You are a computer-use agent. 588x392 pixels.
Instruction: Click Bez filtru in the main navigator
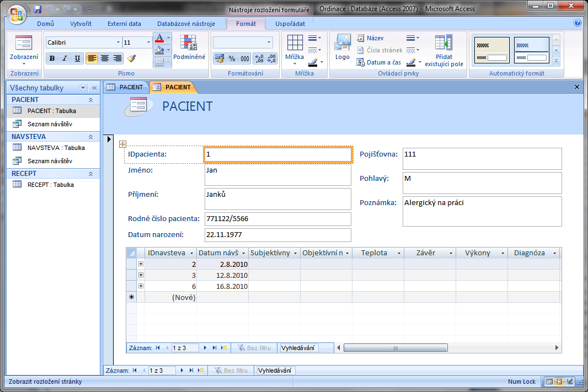(231, 370)
